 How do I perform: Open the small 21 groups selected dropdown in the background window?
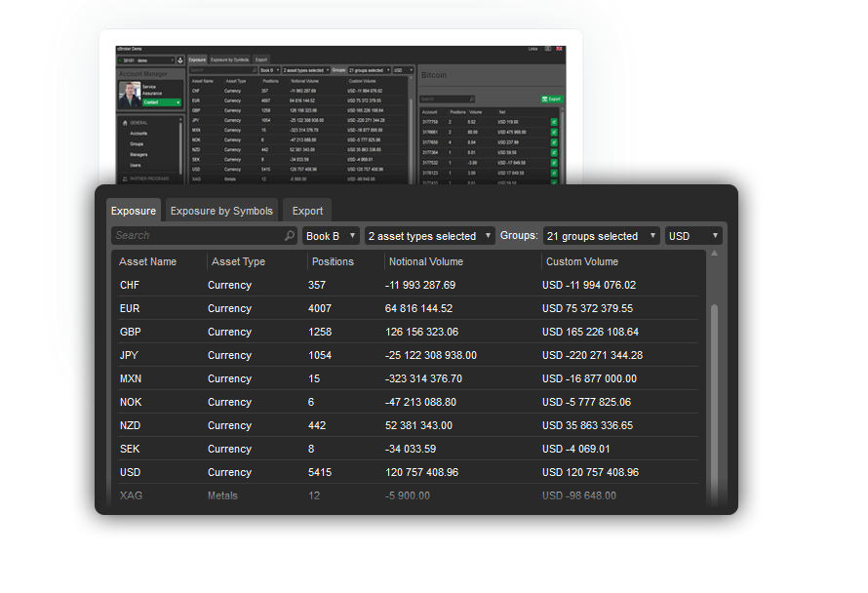(x=370, y=70)
